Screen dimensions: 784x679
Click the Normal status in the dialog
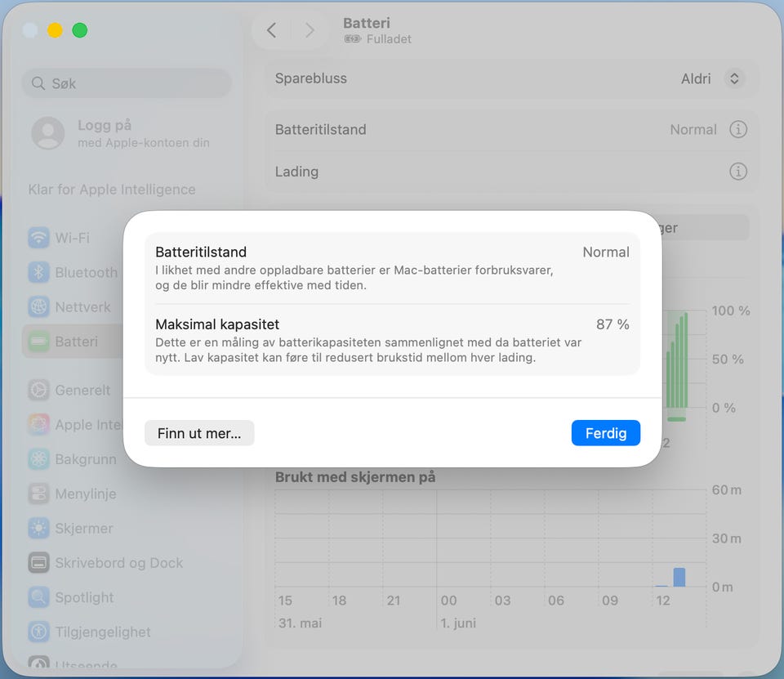click(x=606, y=252)
